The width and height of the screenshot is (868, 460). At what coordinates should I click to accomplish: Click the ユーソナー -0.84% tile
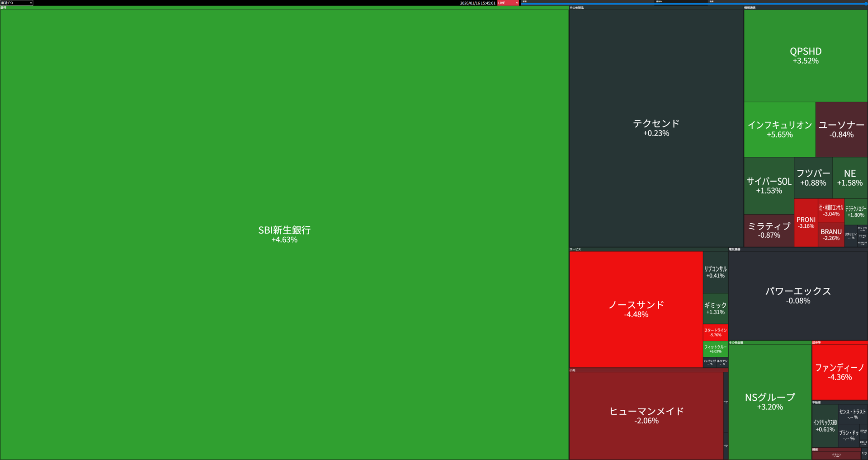tap(841, 129)
